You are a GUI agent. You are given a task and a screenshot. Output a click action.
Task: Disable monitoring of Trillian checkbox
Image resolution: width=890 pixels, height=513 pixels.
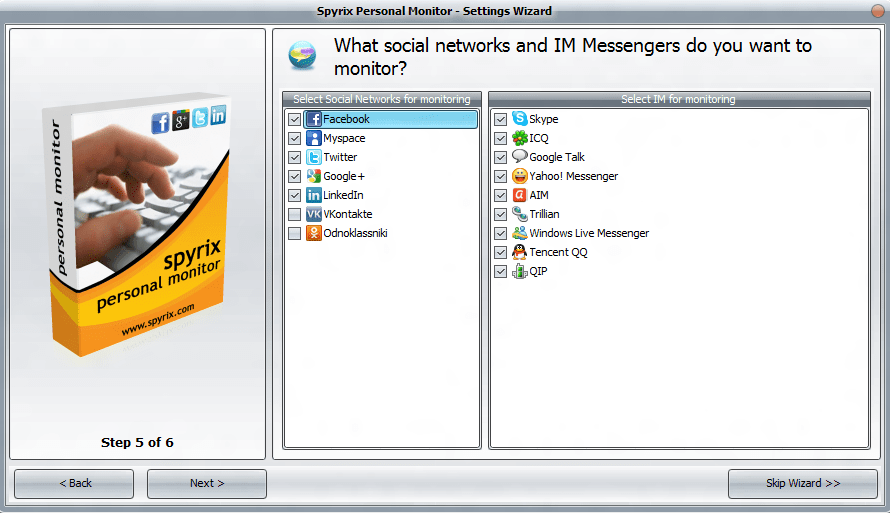(x=500, y=215)
